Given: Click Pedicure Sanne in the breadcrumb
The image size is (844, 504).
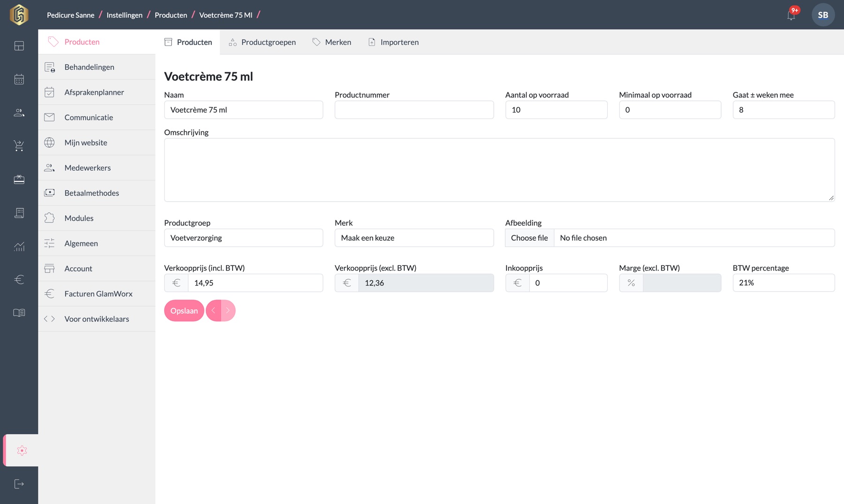Looking at the screenshot, I should [70, 15].
